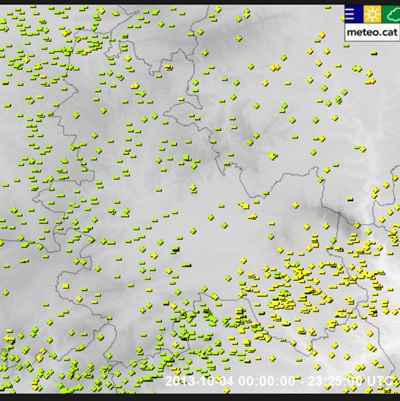400x401 pixels.
Task: Click the yellow sun icon in logo
Action: coord(372,14)
